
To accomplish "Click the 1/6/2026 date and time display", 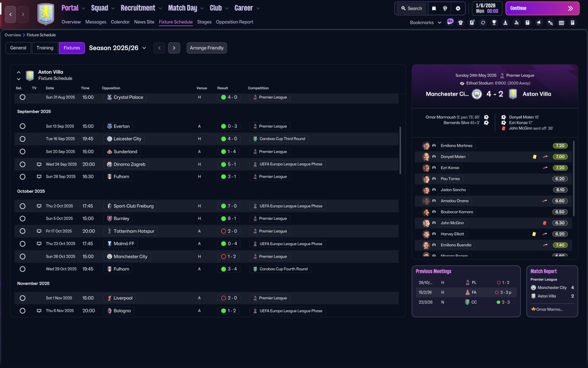I will click(487, 8).
